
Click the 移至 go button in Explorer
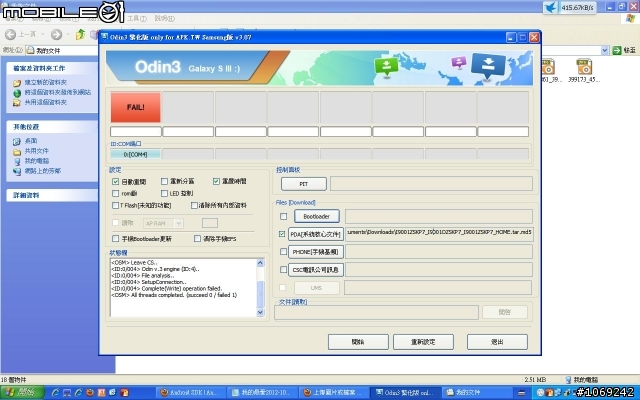point(624,51)
